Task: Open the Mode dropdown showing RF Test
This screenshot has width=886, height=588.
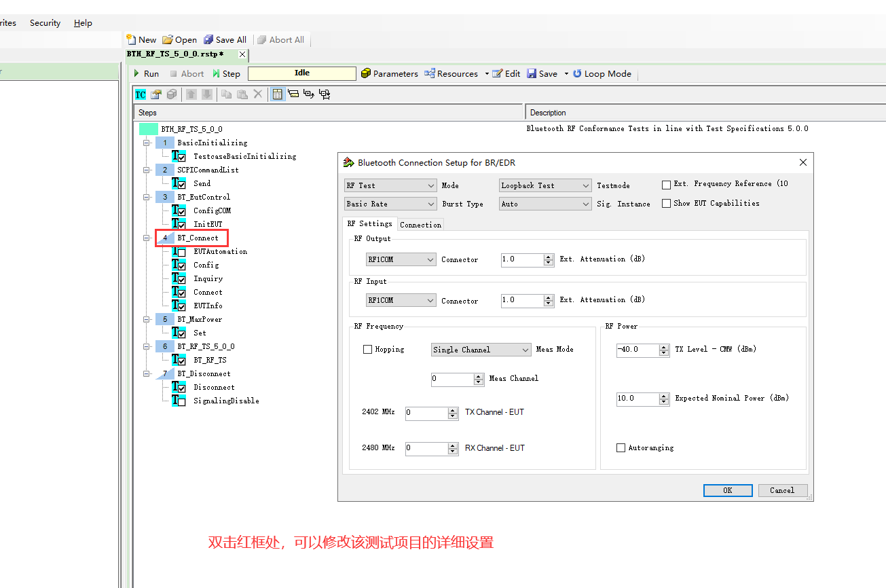Action: tap(390, 185)
